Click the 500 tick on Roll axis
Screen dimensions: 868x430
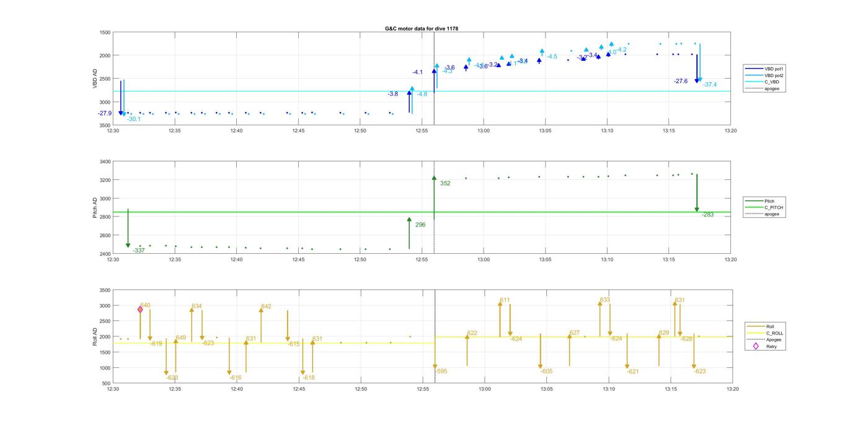click(x=106, y=383)
